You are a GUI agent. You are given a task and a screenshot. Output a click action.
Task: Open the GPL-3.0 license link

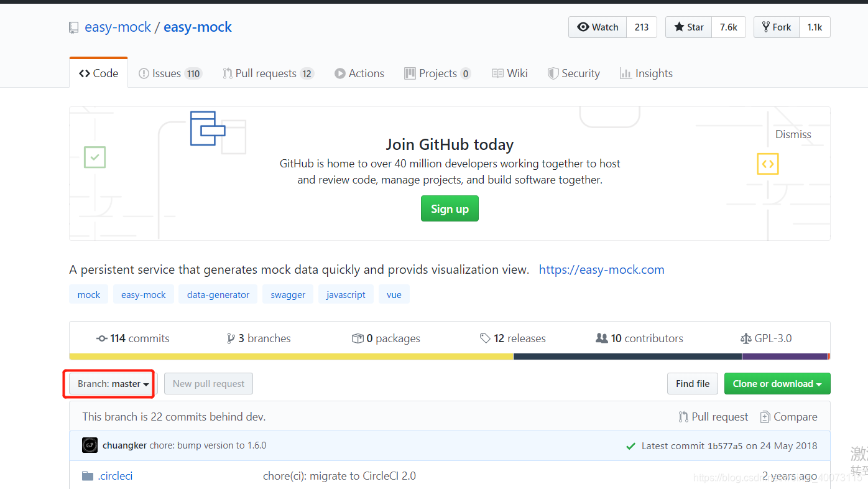coord(766,338)
